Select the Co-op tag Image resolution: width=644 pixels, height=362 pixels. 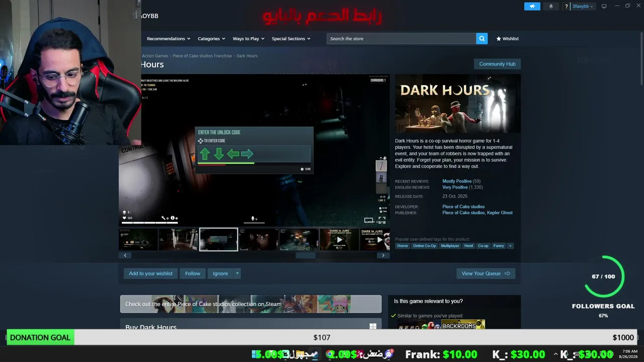(483, 246)
